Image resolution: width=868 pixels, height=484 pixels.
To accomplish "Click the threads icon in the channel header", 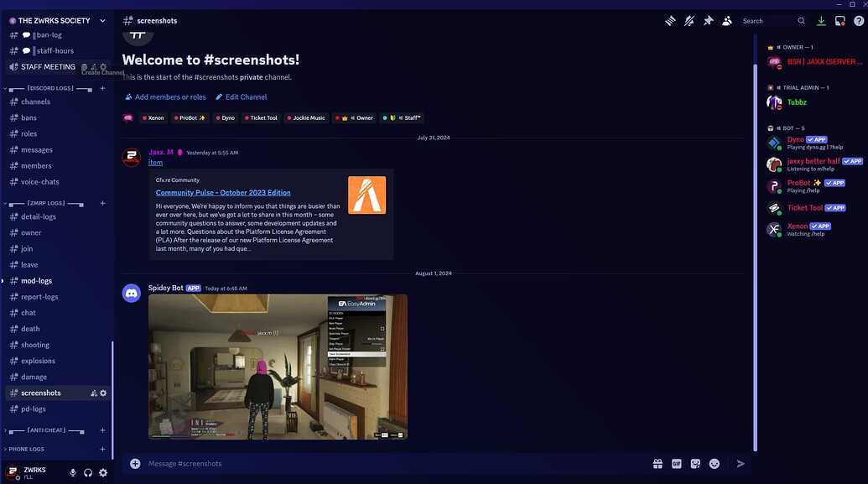I will pos(669,20).
